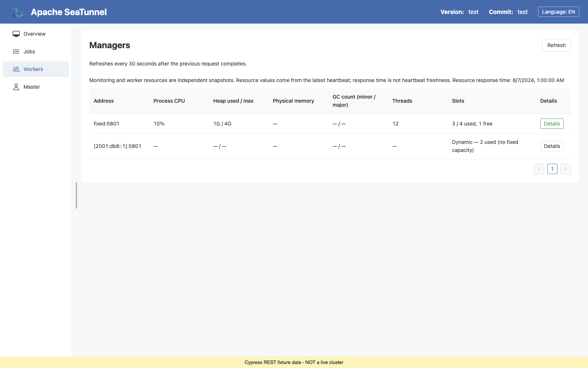Click the Workers people icon
The height and width of the screenshot is (368, 588).
click(x=16, y=69)
